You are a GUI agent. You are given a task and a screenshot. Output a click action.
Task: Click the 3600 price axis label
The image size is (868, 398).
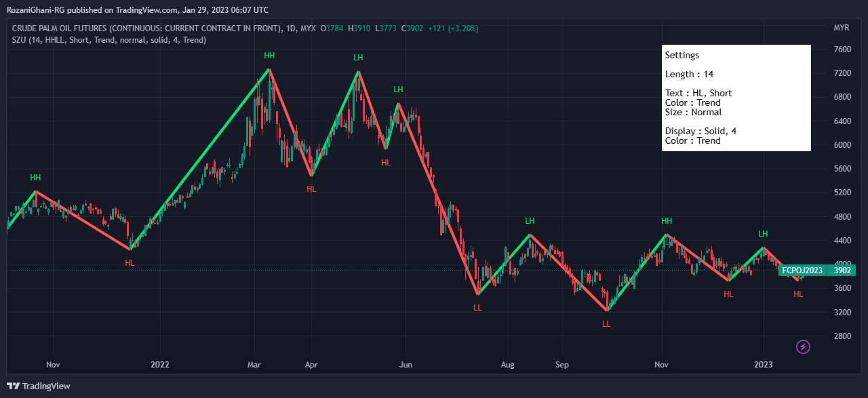click(x=842, y=288)
